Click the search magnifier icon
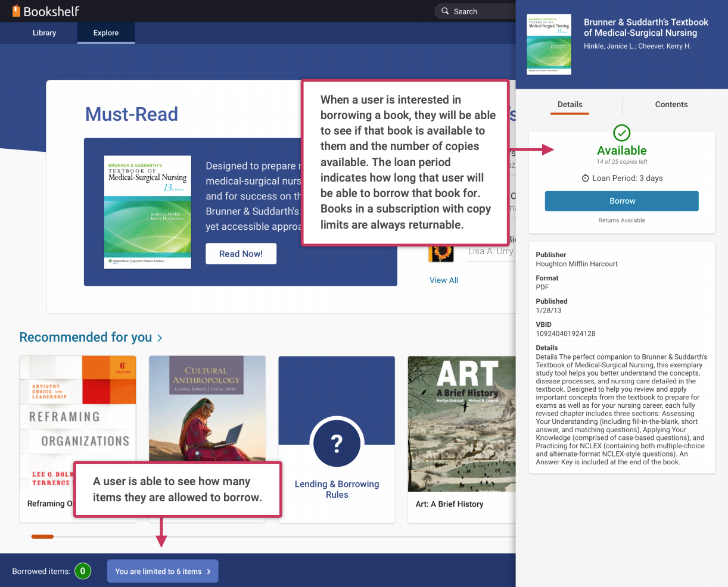This screenshot has width=728, height=587. tap(445, 11)
